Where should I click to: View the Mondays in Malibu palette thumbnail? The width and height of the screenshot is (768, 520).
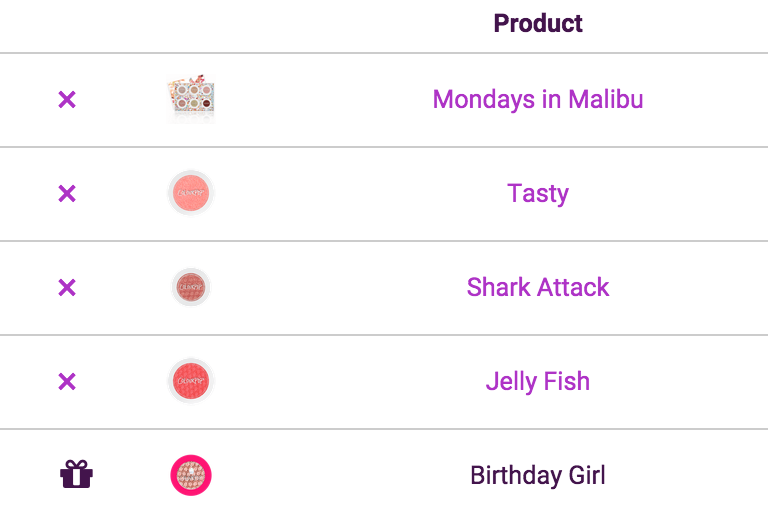191,99
